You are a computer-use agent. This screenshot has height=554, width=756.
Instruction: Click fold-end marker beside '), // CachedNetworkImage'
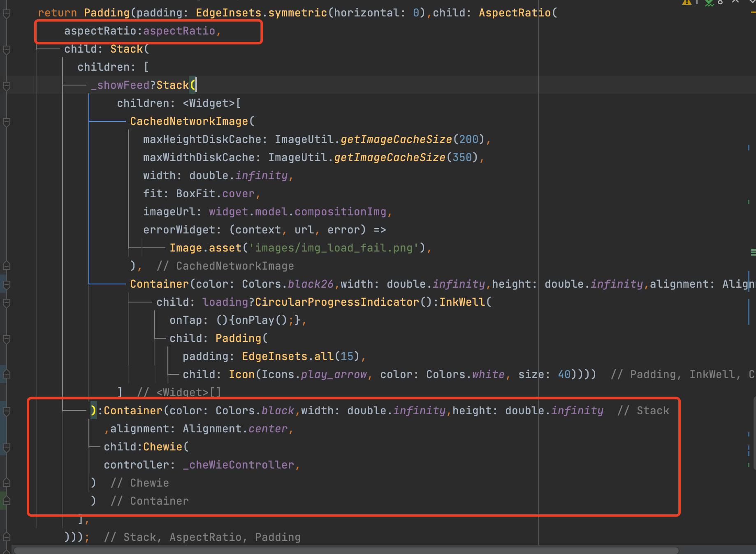pos(6,266)
